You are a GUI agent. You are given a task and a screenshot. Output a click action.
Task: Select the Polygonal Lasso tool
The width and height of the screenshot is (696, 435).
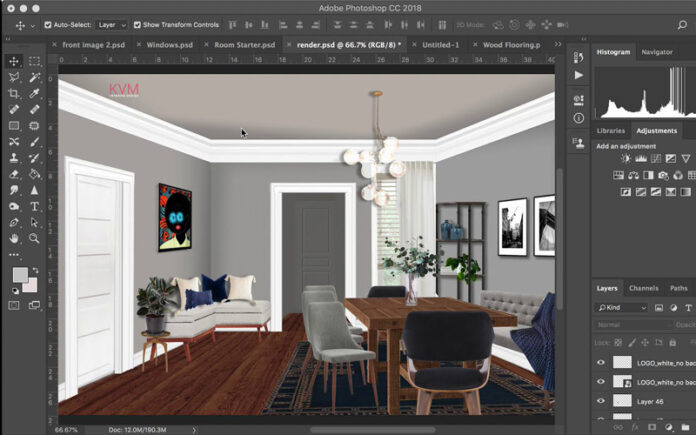tap(14, 77)
